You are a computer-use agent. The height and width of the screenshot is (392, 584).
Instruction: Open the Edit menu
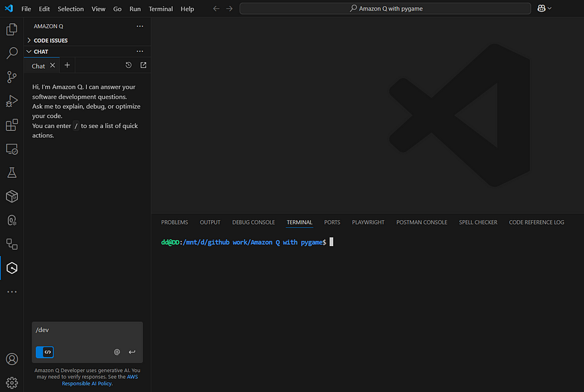44,9
